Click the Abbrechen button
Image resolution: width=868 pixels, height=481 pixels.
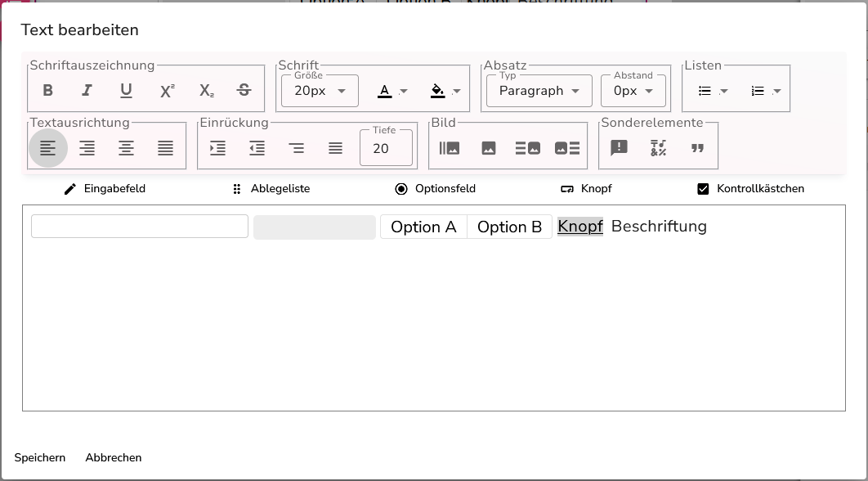114,458
